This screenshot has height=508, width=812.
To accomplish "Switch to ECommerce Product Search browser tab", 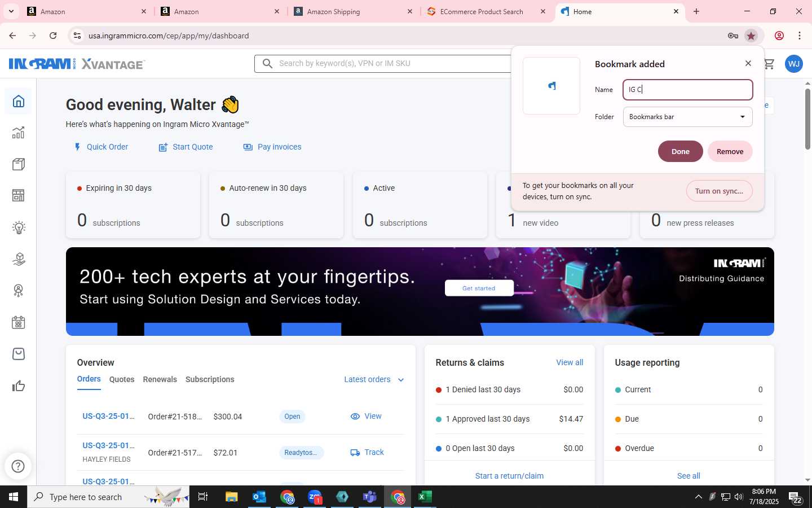I will point(486,11).
